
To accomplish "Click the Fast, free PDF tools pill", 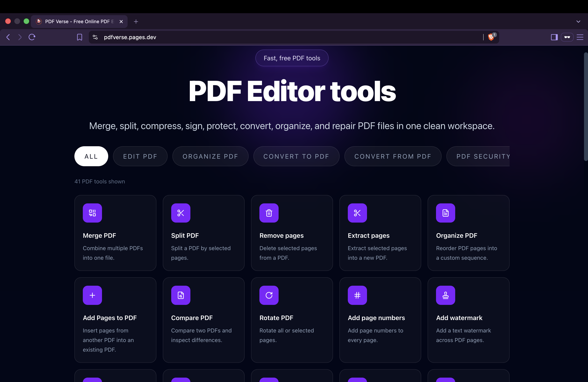I will (292, 58).
